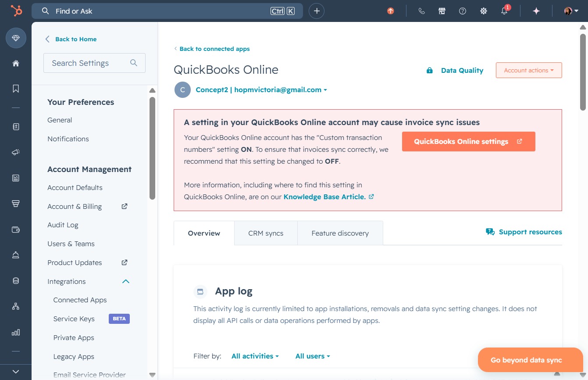The image size is (588, 380).
Task: Click the Search Settings field
Action: 94,63
